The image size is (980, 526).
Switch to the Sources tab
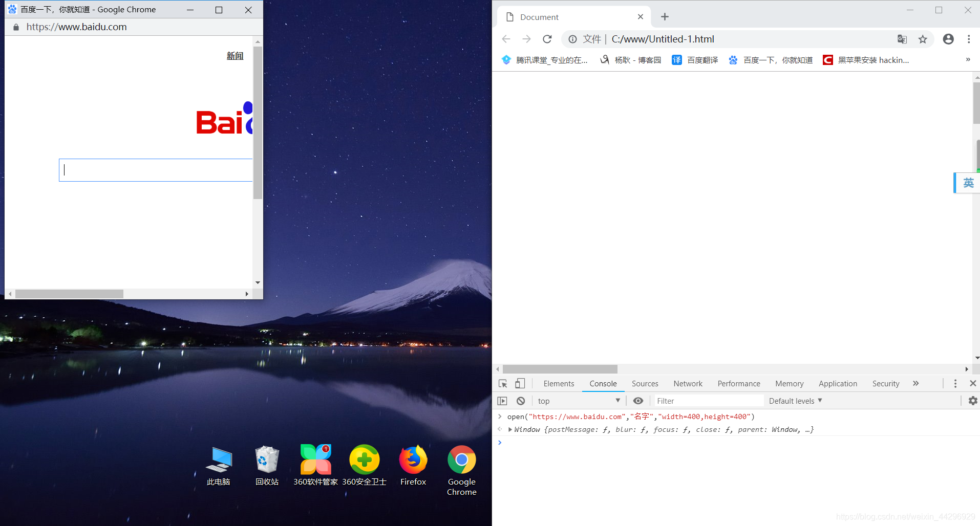pyautogui.click(x=645, y=384)
